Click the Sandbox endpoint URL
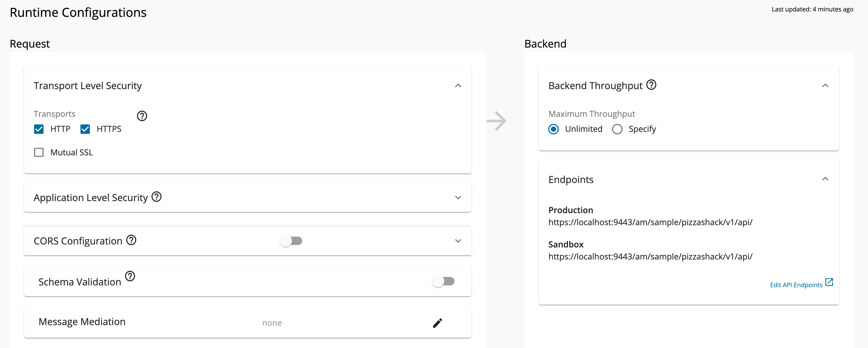Screen dimensions: 868x348 tap(650, 257)
